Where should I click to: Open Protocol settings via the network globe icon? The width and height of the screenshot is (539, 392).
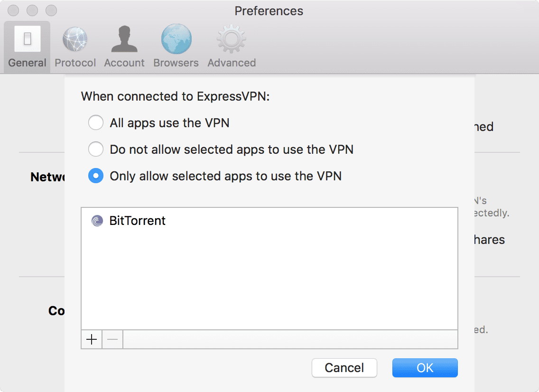tap(74, 39)
